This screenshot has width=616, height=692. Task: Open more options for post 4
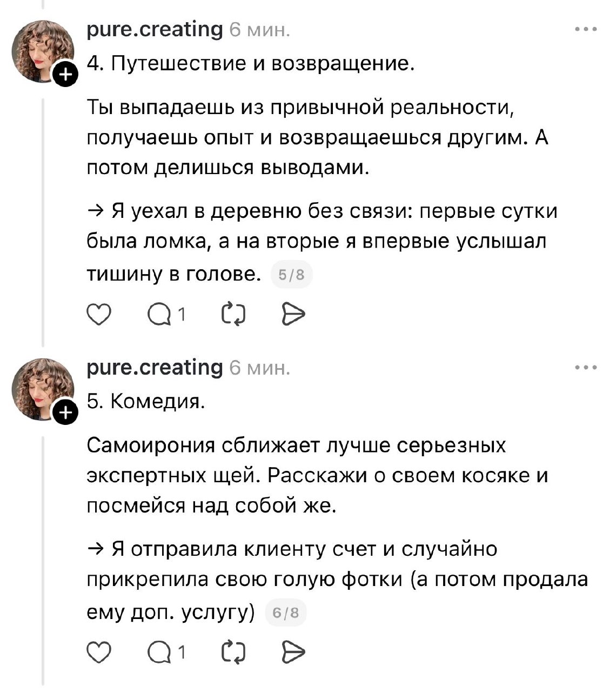click(586, 29)
